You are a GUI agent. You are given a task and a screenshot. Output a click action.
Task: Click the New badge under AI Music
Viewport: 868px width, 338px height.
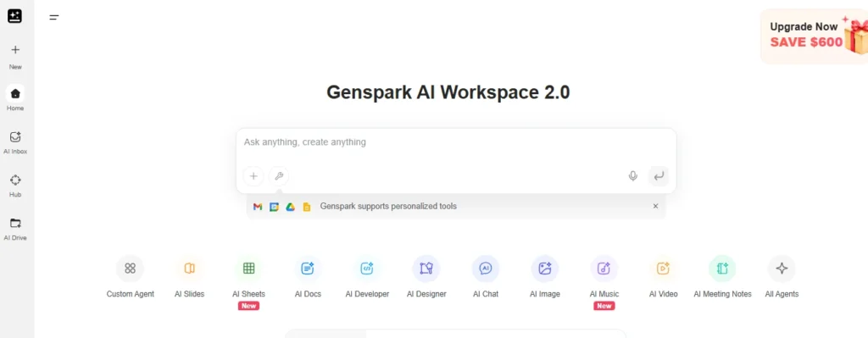point(604,306)
